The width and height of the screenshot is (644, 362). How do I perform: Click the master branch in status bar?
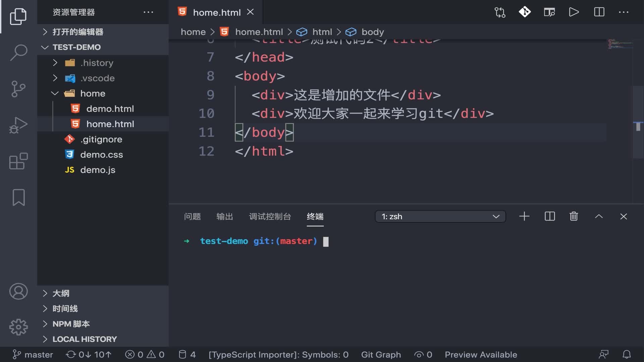[33, 355]
